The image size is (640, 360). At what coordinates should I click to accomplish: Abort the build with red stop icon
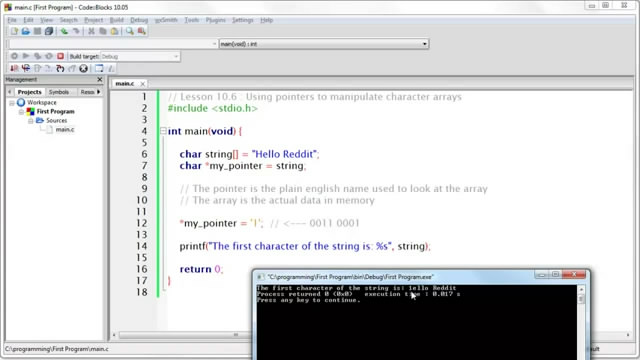60,56
